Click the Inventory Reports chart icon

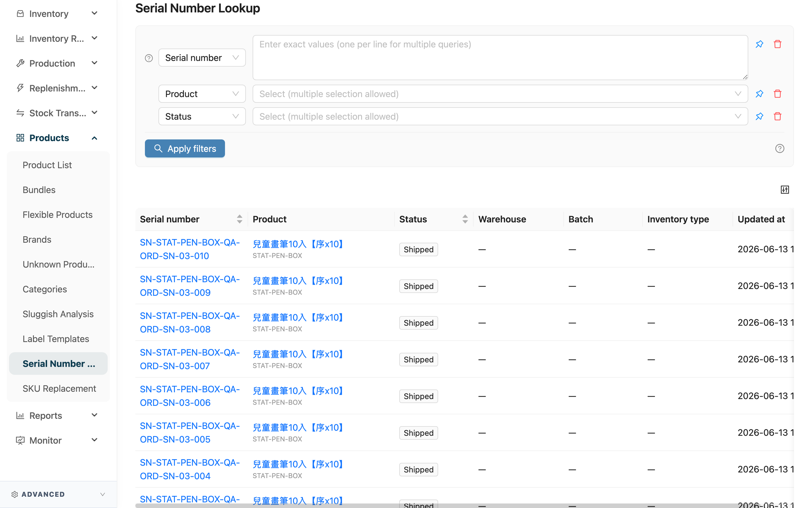tap(20, 38)
